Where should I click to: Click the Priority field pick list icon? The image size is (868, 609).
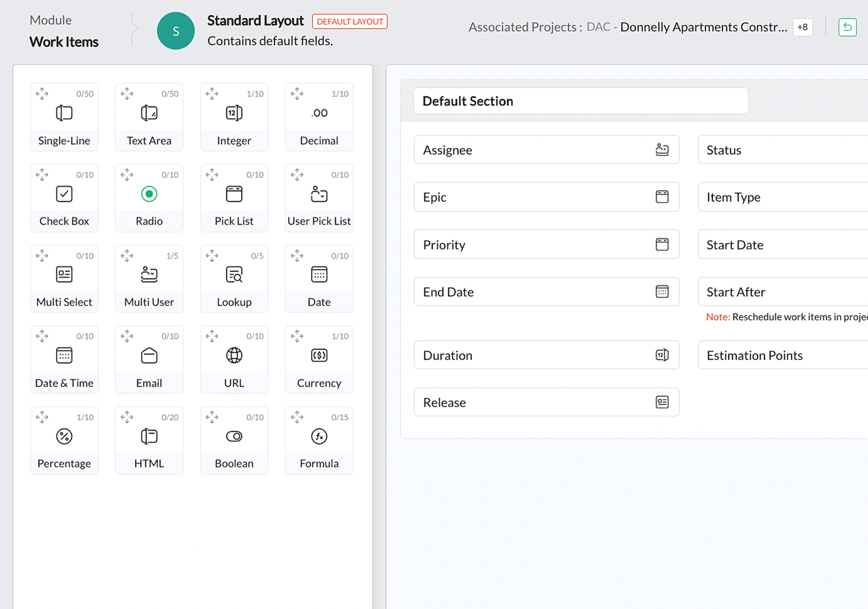[x=662, y=244]
